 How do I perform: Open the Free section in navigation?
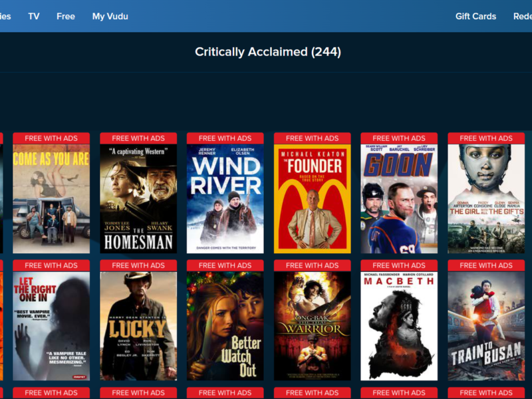coord(66,16)
